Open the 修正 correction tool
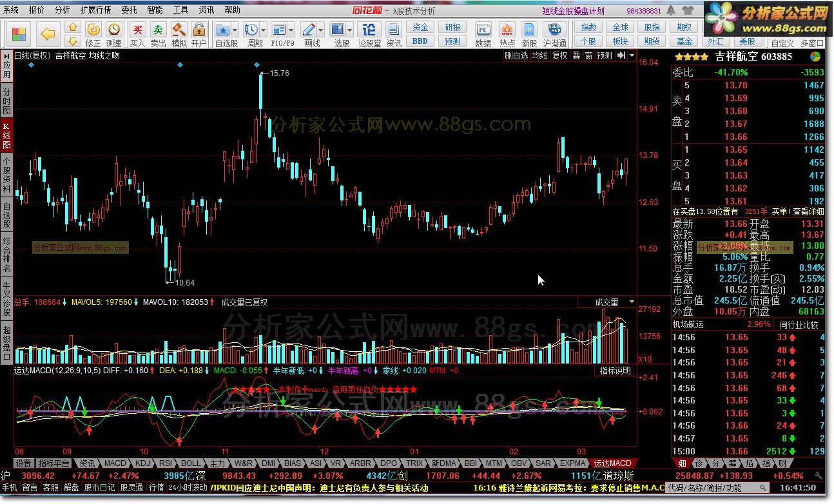Viewport: 834px width, 504px height. tap(93, 34)
